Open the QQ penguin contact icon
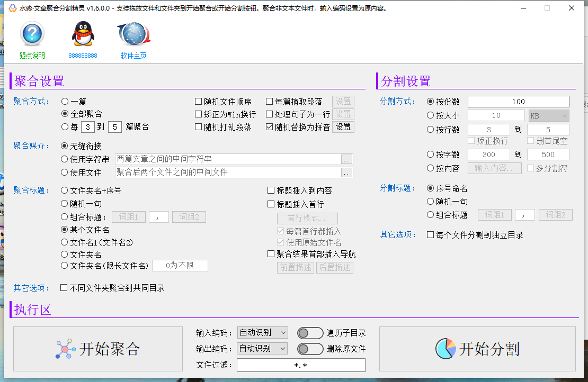Image resolution: width=588 pixels, height=382 pixels. [x=83, y=34]
